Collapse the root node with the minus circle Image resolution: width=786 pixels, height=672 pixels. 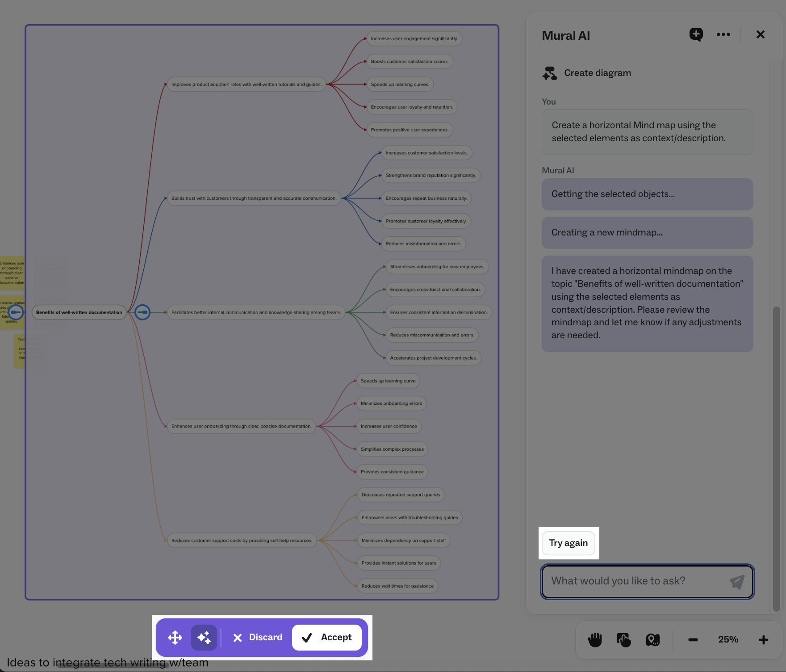tap(142, 312)
